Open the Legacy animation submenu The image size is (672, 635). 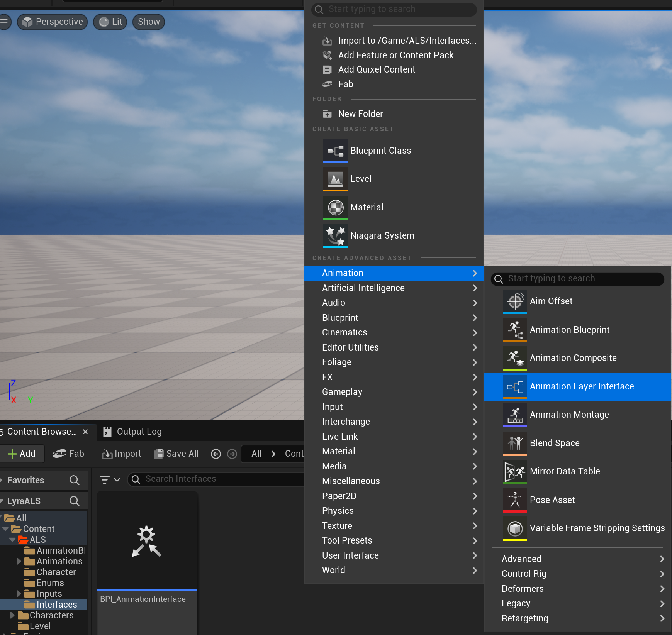pos(578,604)
